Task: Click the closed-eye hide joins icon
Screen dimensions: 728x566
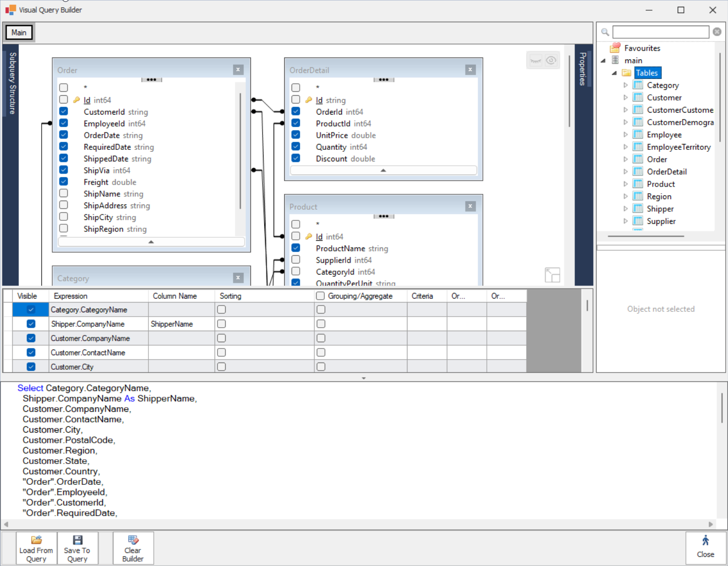Action: tap(536, 60)
